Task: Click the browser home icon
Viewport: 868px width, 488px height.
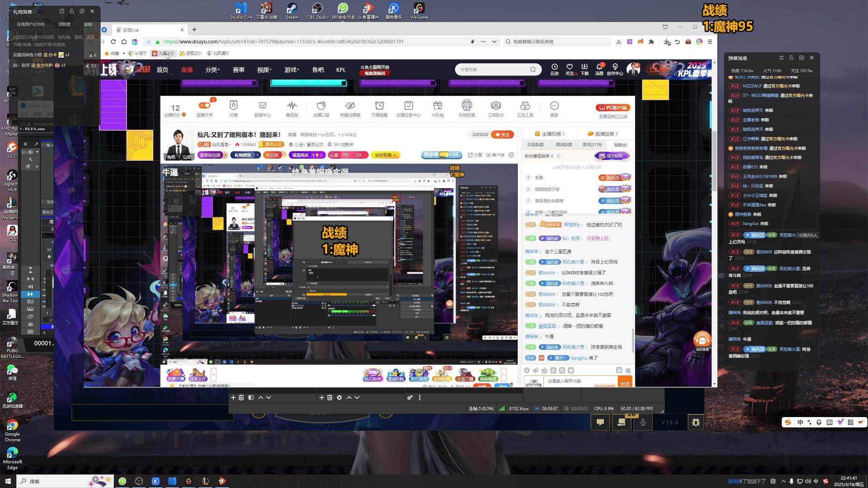Action: tap(124, 42)
